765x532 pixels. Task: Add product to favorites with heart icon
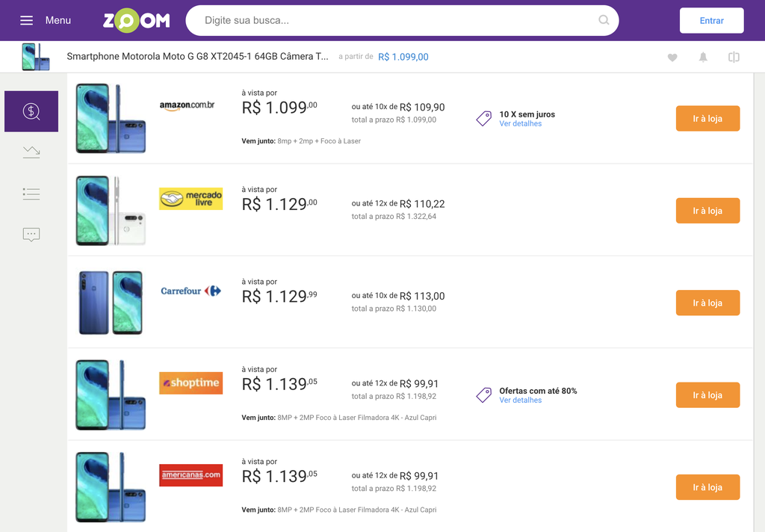(x=672, y=57)
